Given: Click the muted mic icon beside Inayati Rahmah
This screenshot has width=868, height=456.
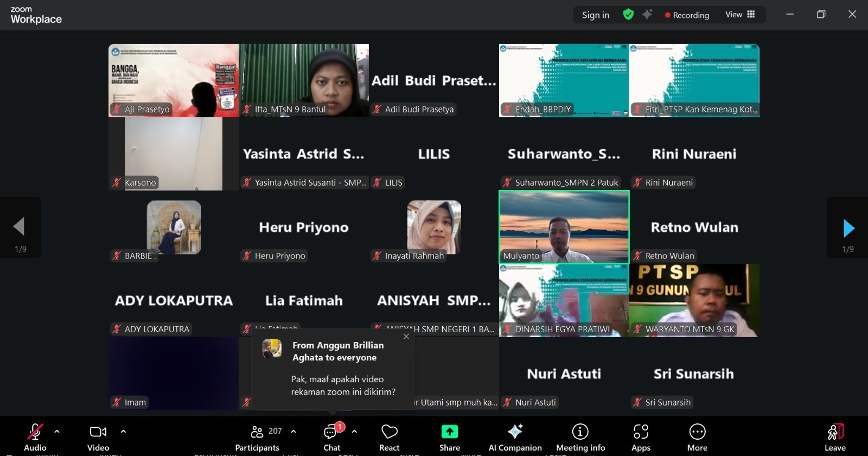Looking at the screenshot, I should coord(376,256).
